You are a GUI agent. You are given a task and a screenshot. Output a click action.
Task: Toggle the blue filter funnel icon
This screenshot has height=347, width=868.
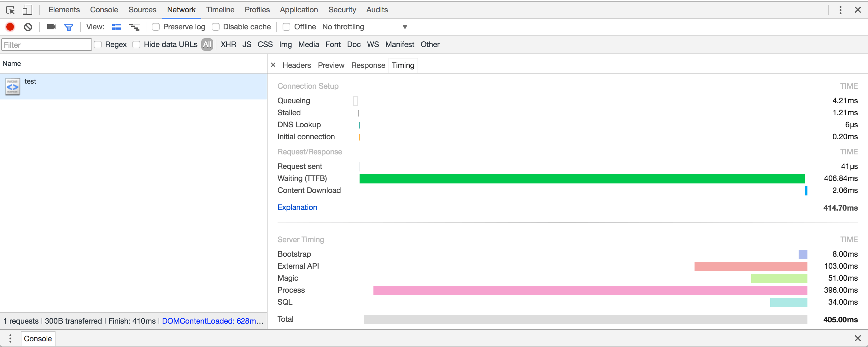[x=69, y=27]
